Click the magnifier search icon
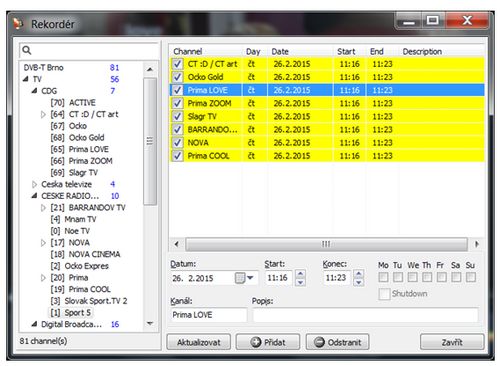 [x=27, y=50]
